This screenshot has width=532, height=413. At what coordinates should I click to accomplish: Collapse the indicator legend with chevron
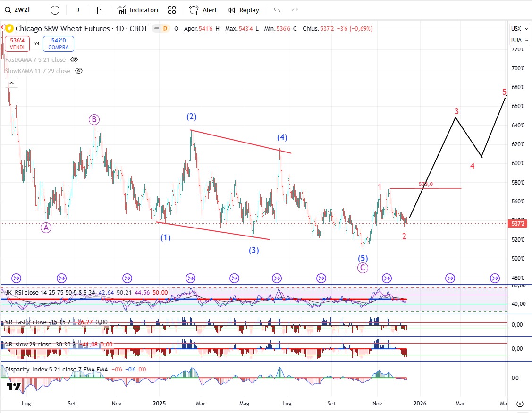(x=12, y=83)
